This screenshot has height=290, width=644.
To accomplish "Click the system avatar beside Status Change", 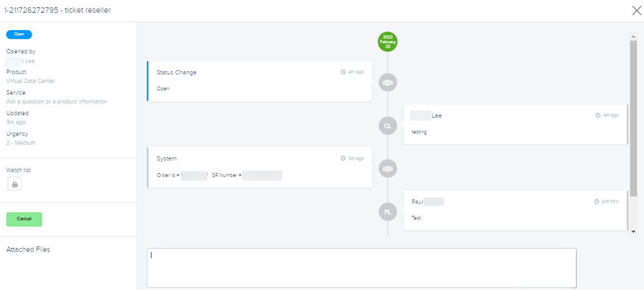I will pyautogui.click(x=388, y=83).
